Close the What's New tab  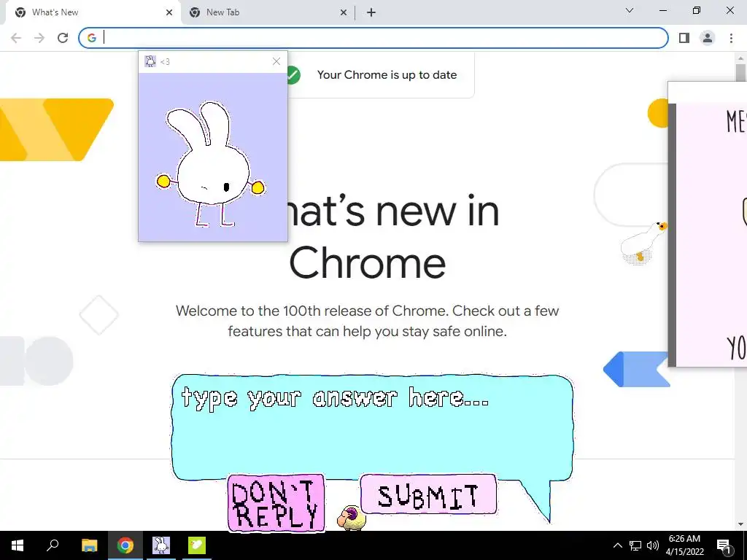coord(169,13)
